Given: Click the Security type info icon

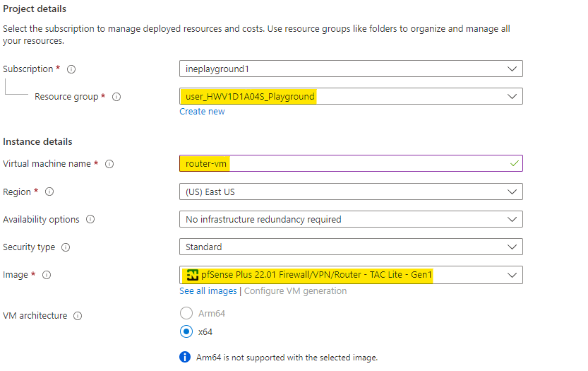Looking at the screenshot, I should coord(66,247).
